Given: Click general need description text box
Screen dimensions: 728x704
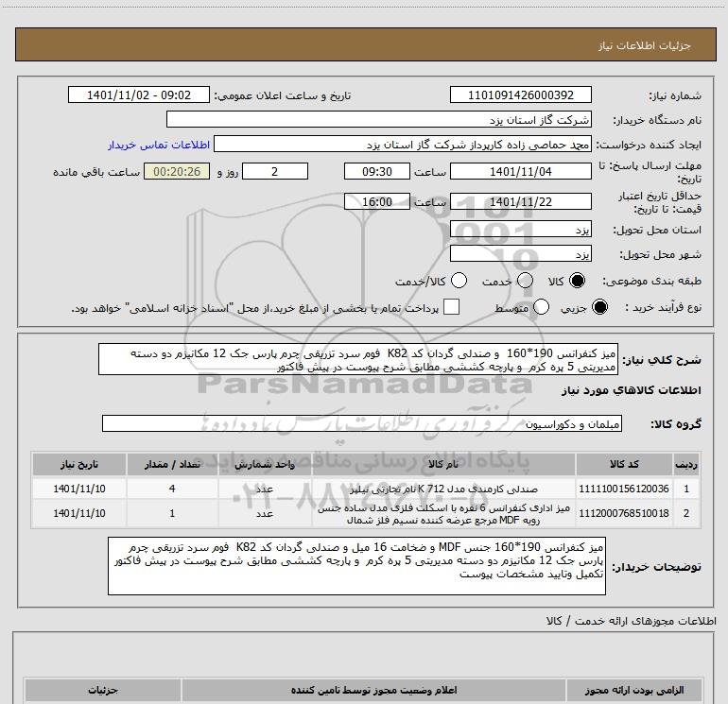Looking at the screenshot, I should coord(358,359).
